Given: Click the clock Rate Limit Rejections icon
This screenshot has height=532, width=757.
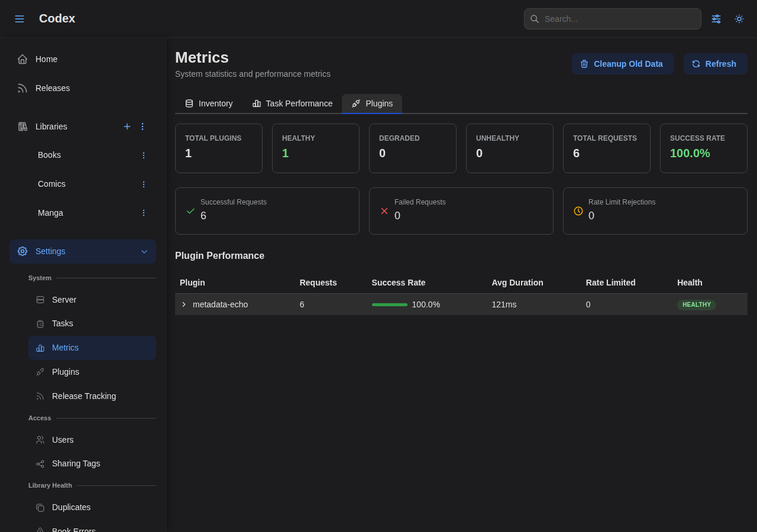Looking at the screenshot, I should (x=578, y=211).
